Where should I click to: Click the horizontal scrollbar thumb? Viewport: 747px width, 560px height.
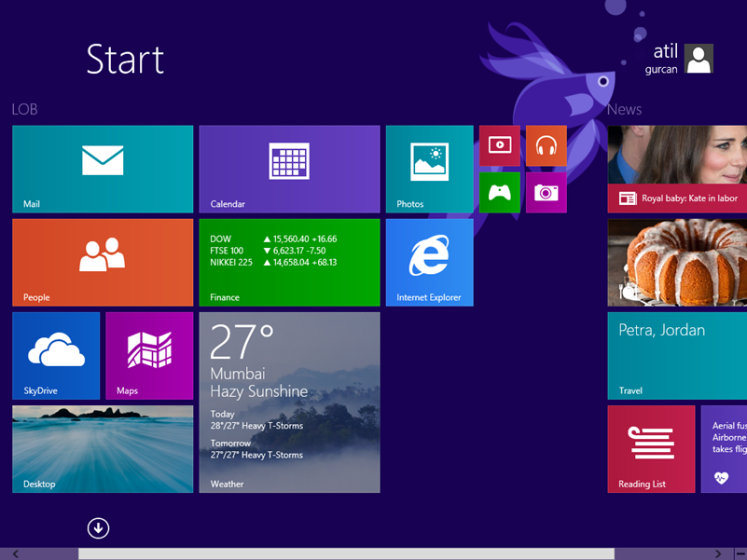point(346,553)
